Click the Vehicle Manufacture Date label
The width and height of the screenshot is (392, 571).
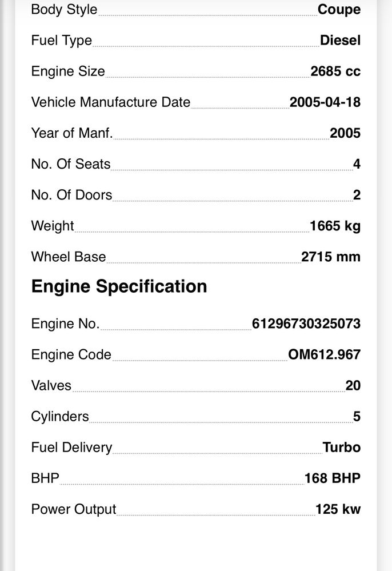pyautogui.click(x=110, y=102)
